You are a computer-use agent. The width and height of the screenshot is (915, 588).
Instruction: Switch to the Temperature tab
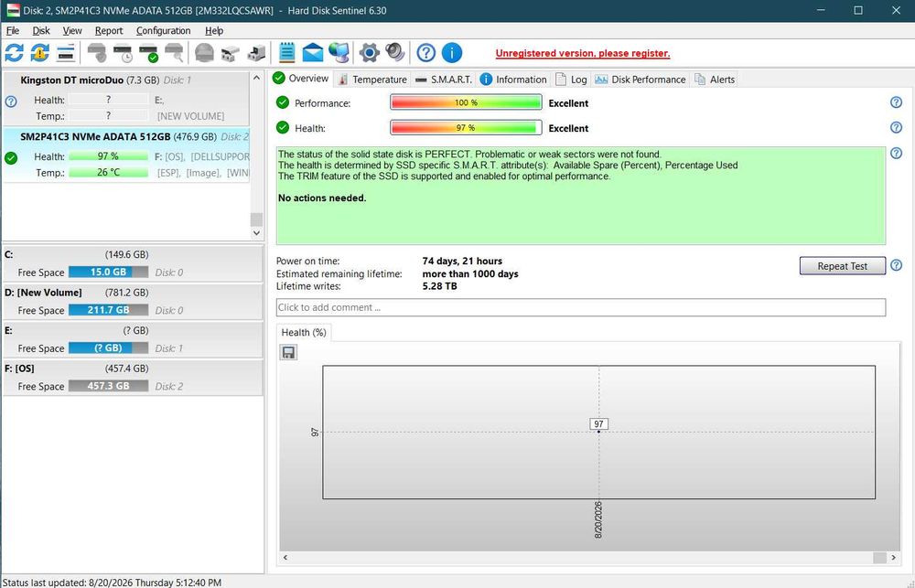(372, 80)
